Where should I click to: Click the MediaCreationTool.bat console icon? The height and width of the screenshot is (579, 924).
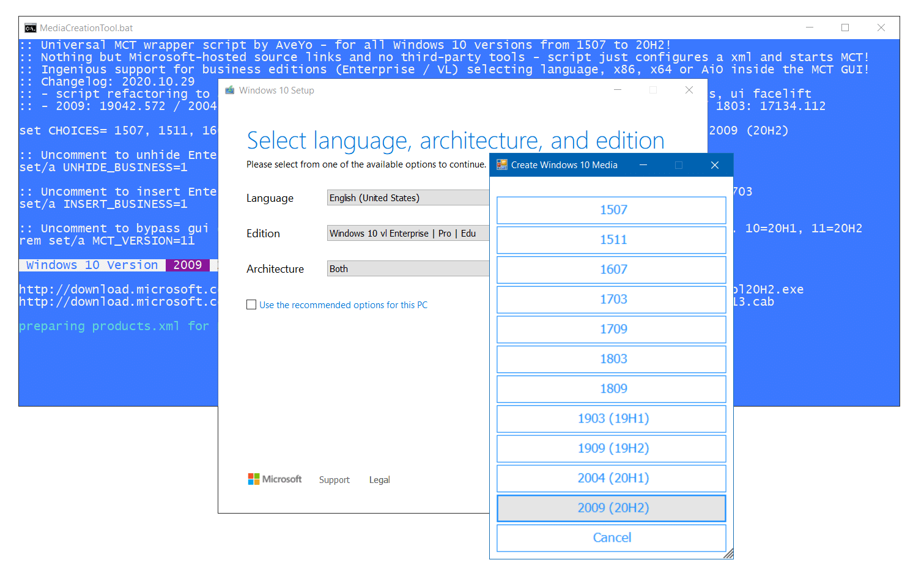31,28
